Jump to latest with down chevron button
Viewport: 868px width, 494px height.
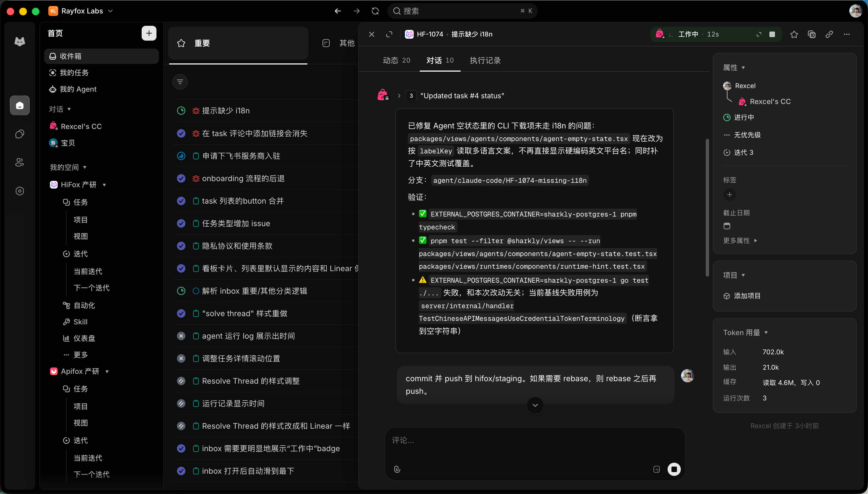535,405
